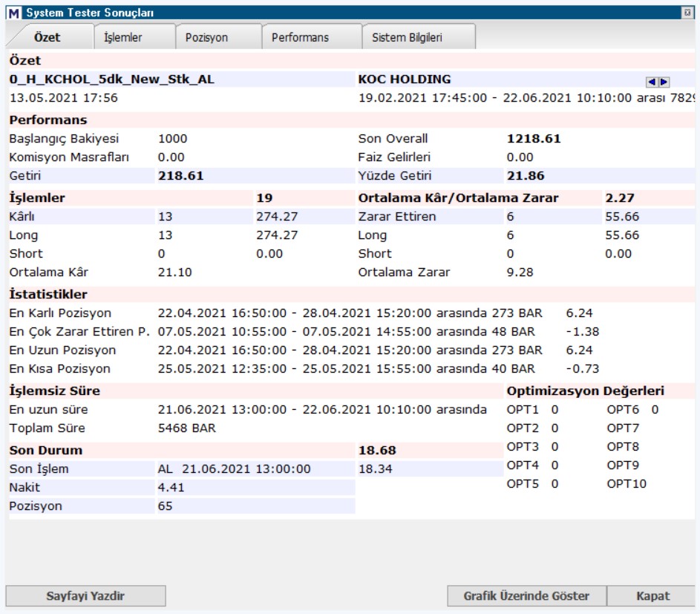Image resolution: width=700 pixels, height=614 pixels.
Task: Select system name 0_H_KCHOL_5dk_New_Stk_AL
Action: 111,79
